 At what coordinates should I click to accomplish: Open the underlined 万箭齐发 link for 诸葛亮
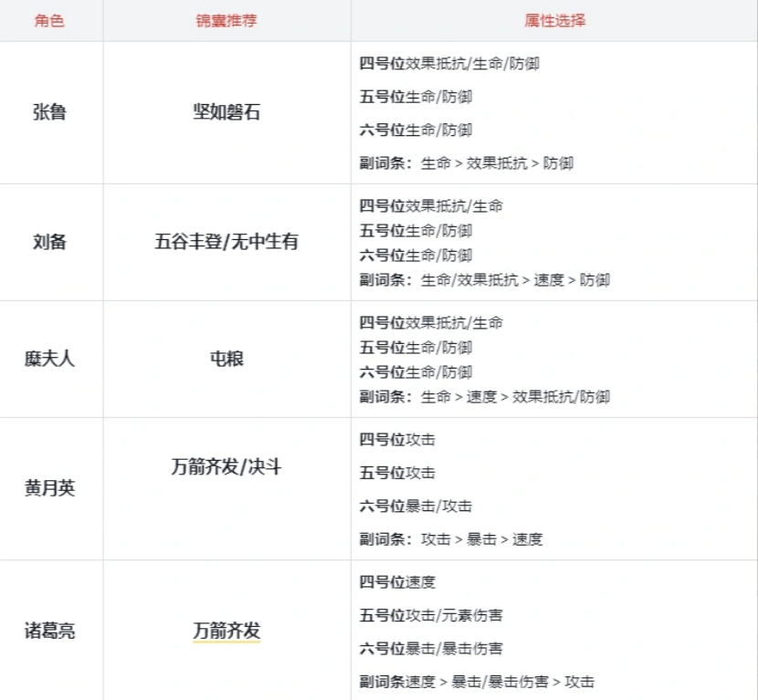click(x=226, y=631)
